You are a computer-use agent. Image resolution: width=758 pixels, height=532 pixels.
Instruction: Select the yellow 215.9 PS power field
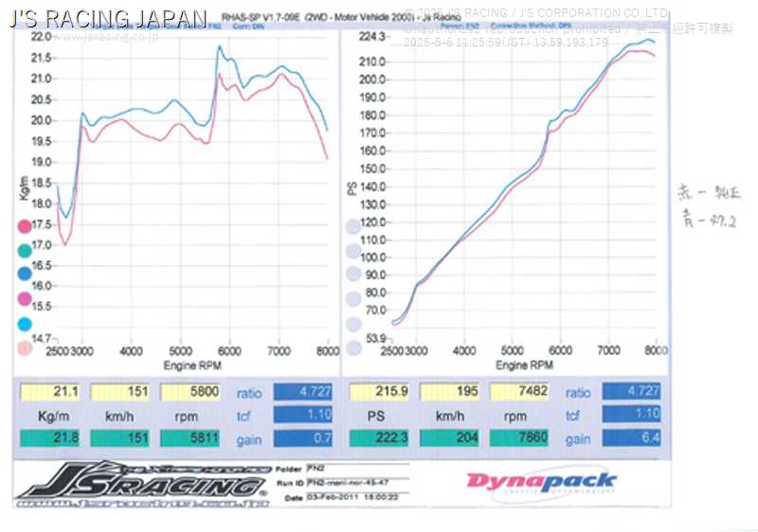[x=378, y=392]
